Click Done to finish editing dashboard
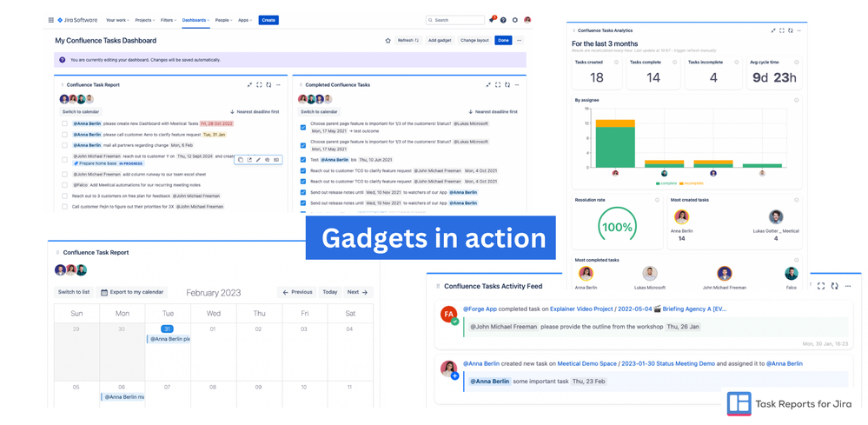 tap(503, 40)
